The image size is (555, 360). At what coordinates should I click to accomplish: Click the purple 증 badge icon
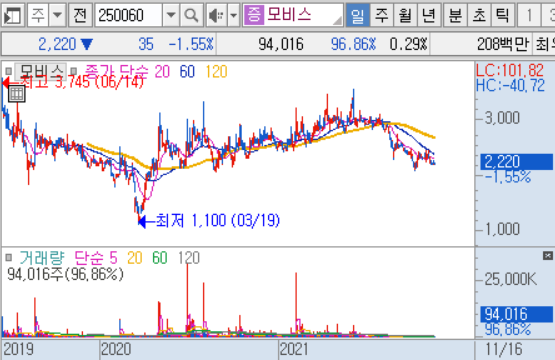[x=254, y=15]
